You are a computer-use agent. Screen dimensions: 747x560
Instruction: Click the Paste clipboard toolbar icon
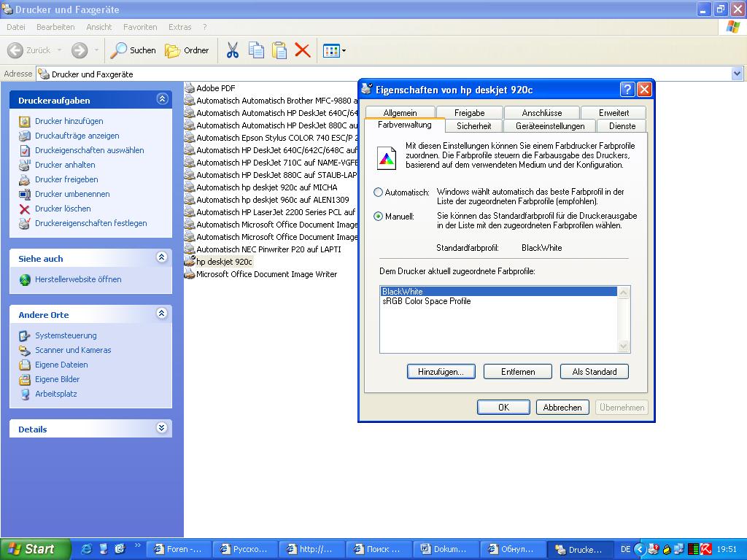point(279,50)
